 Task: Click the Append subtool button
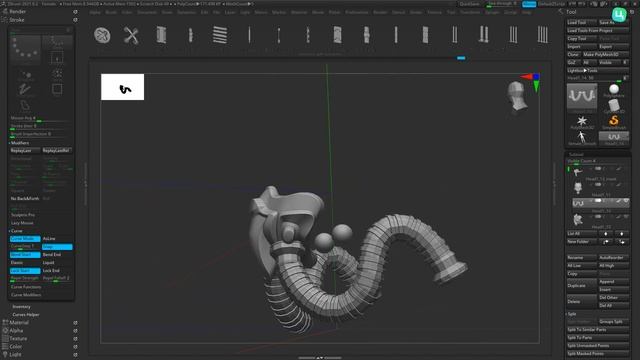[613, 282]
